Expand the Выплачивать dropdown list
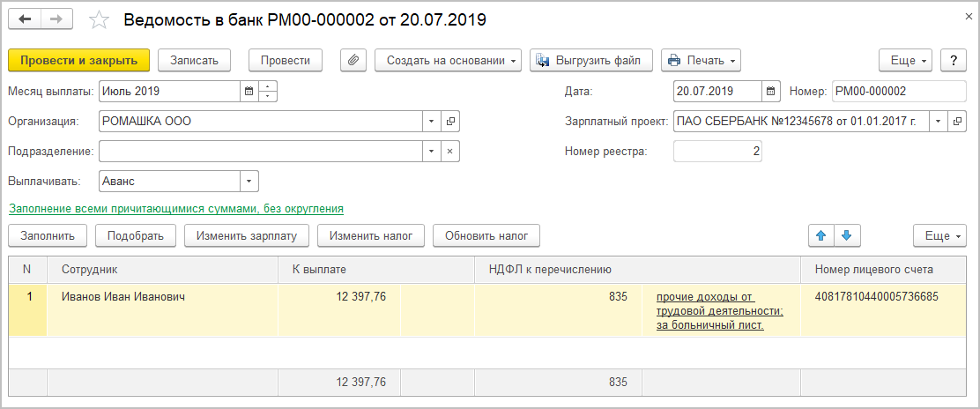 click(249, 182)
